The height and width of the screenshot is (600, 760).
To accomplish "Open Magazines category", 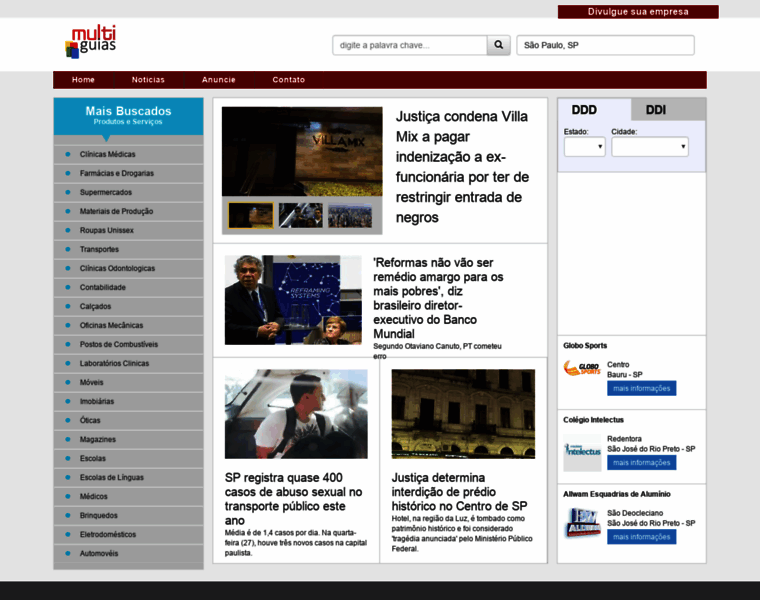I will pos(128,439).
